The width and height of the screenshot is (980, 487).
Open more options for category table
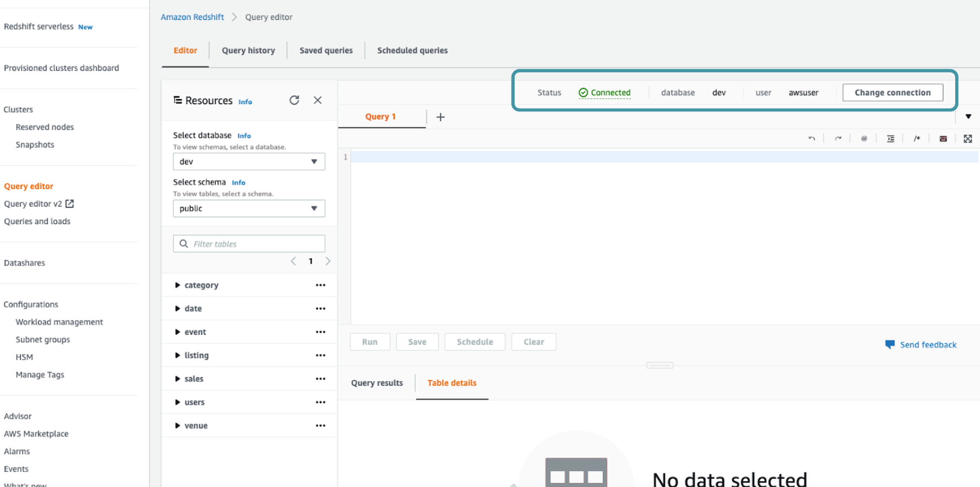[320, 285]
